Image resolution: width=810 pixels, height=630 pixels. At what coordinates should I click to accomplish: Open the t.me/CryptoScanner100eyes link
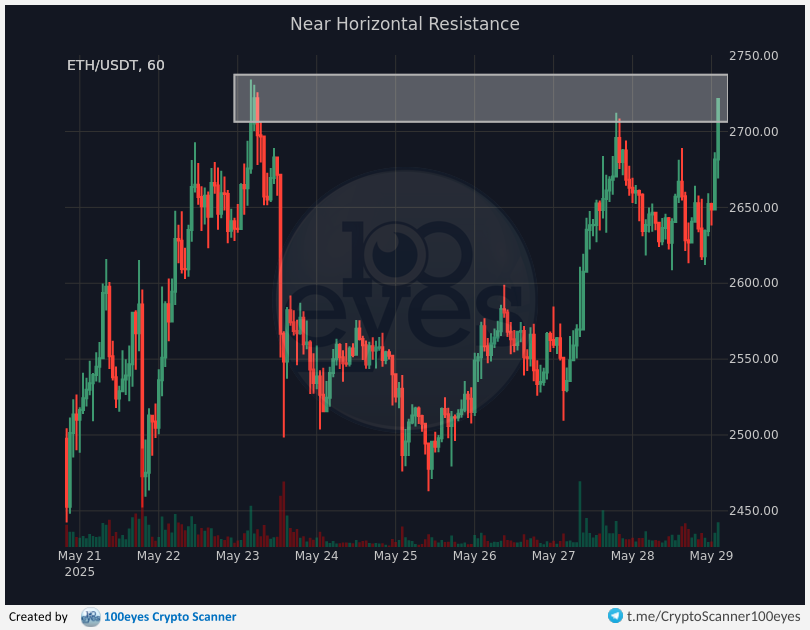tap(712, 617)
